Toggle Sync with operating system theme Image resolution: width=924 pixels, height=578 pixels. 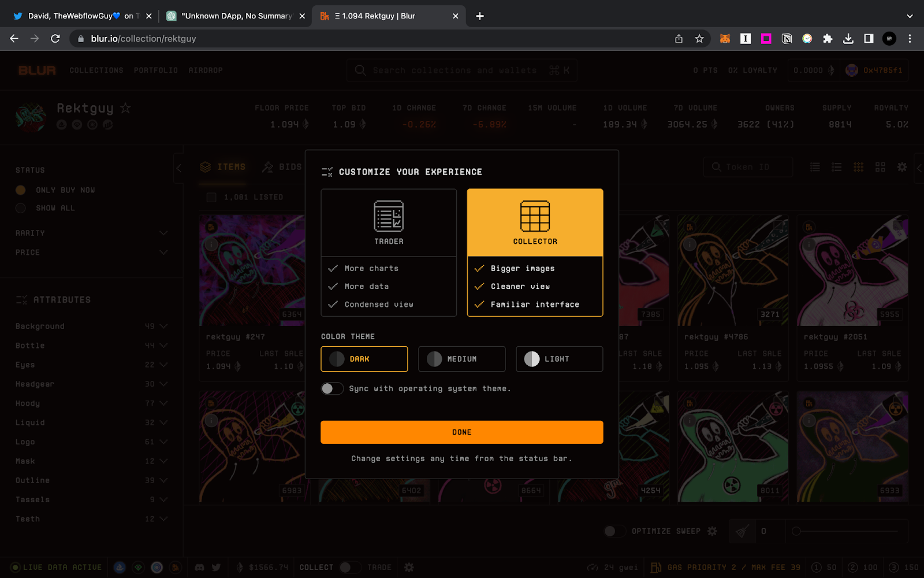[x=332, y=388]
